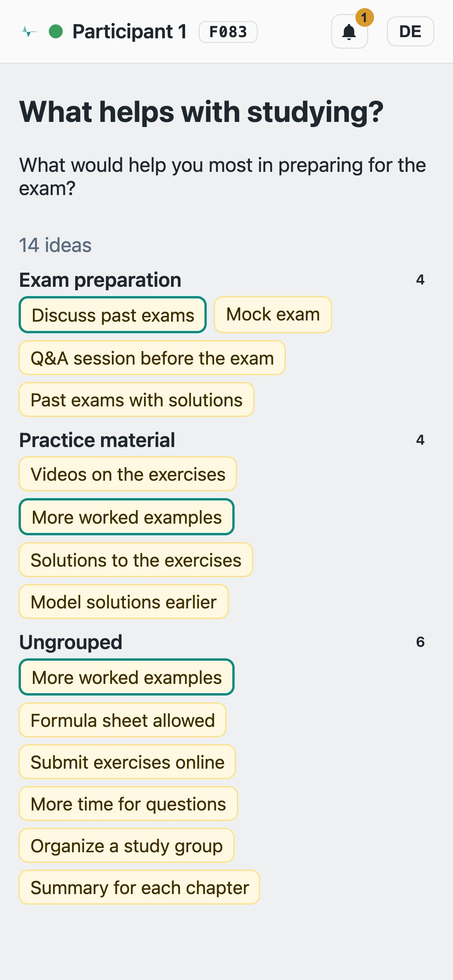Select Solutions to the exercises chip
Image resolution: width=453 pixels, height=980 pixels.
tap(136, 560)
